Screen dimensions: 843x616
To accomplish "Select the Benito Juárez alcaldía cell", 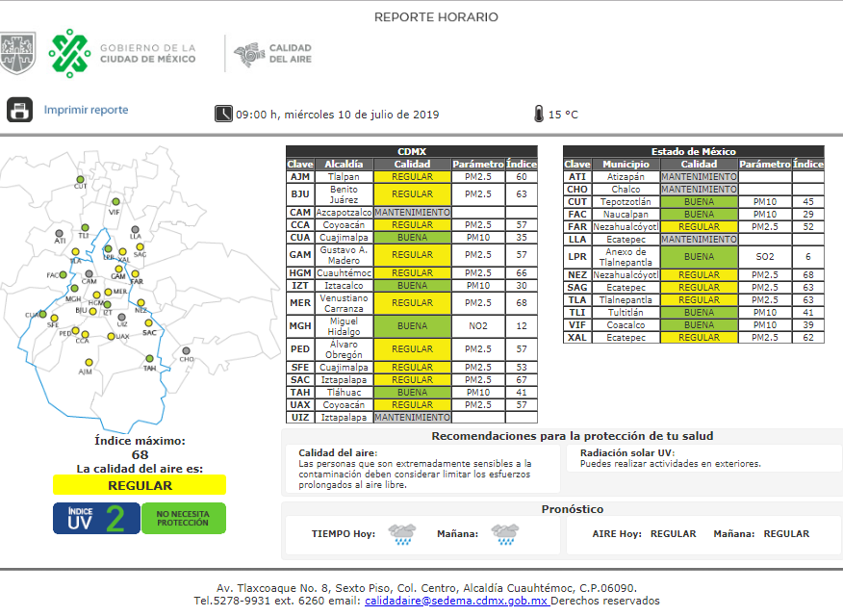I will pyautogui.click(x=345, y=194).
